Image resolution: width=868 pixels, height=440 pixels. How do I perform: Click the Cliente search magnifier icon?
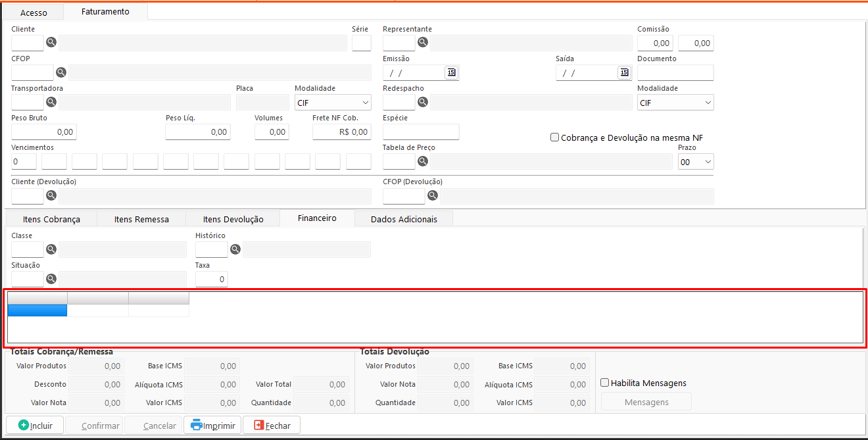[x=51, y=43]
